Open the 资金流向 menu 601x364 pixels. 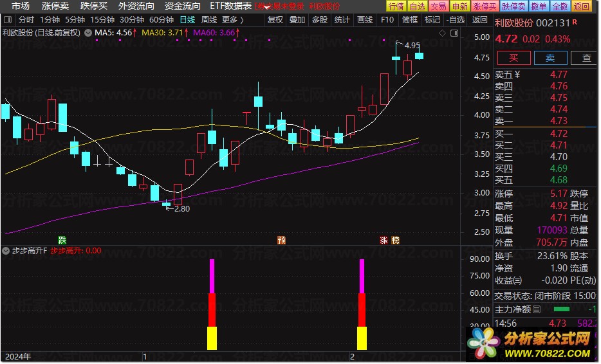coord(182,6)
